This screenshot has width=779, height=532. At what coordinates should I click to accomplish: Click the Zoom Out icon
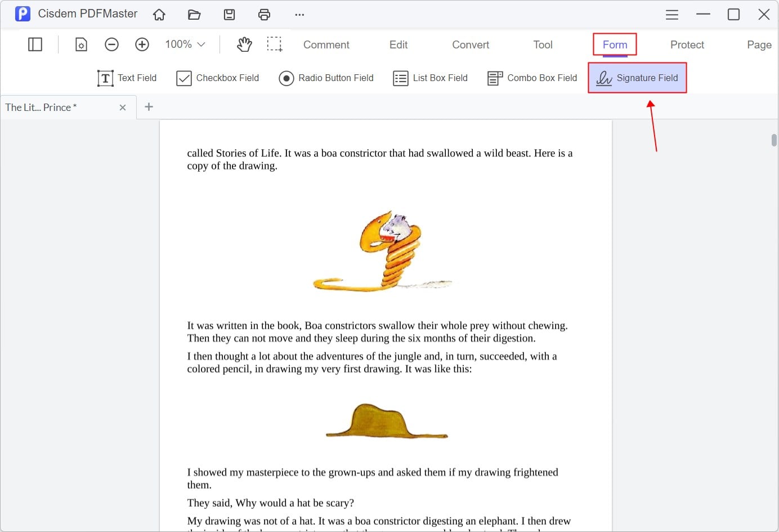(x=111, y=44)
